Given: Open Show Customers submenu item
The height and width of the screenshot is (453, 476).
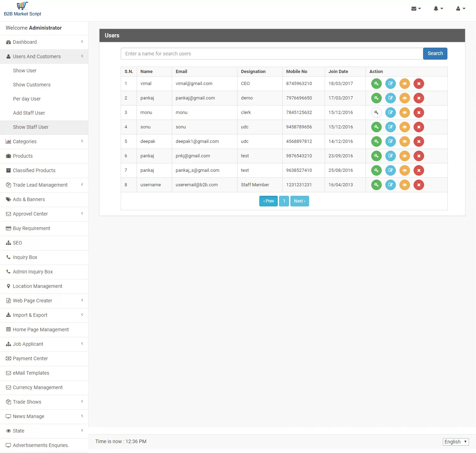Looking at the screenshot, I should coord(44,85).
